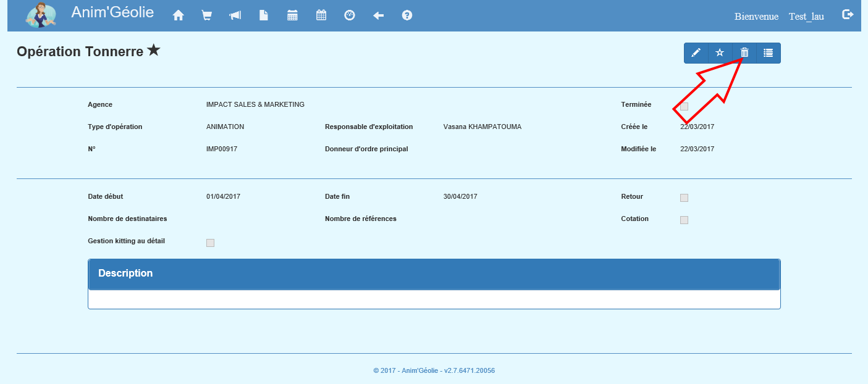The height and width of the screenshot is (384, 868).
Task: Click the Description panel header
Action: tap(434, 274)
